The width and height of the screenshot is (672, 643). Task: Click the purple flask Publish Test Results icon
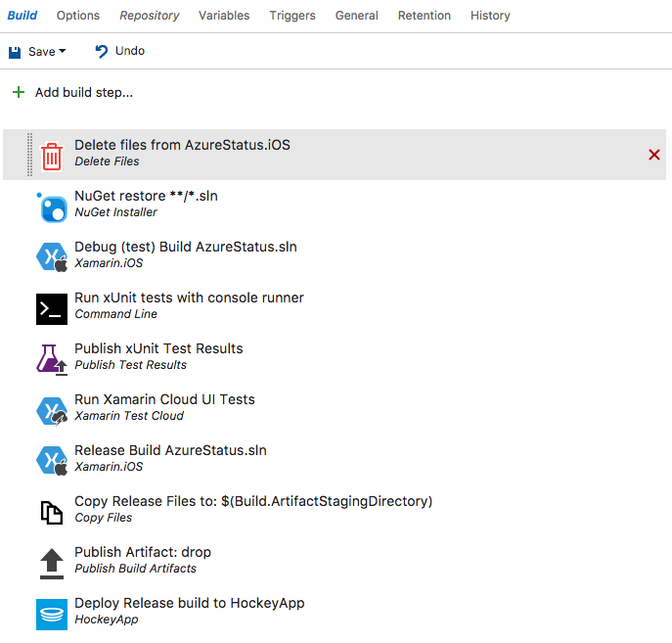tap(52, 359)
